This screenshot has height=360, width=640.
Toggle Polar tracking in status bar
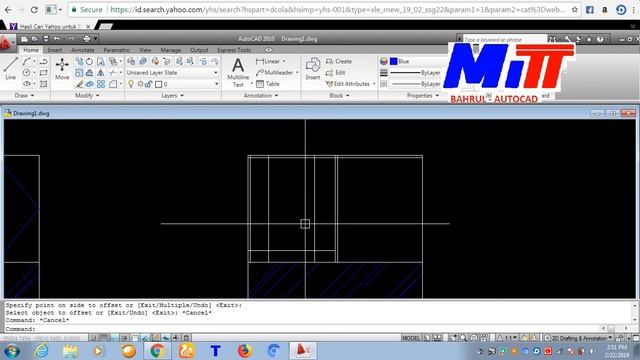(124, 338)
